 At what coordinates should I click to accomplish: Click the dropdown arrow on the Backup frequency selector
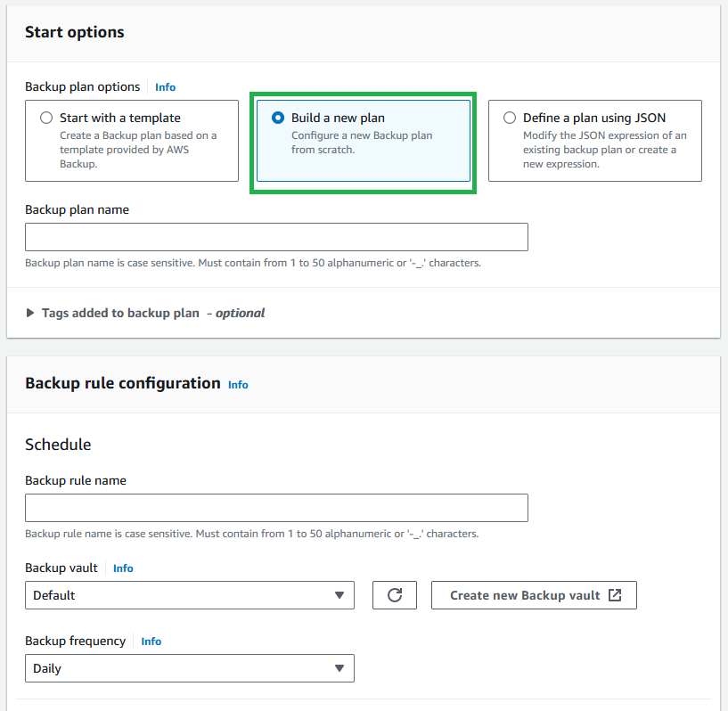click(339, 668)
